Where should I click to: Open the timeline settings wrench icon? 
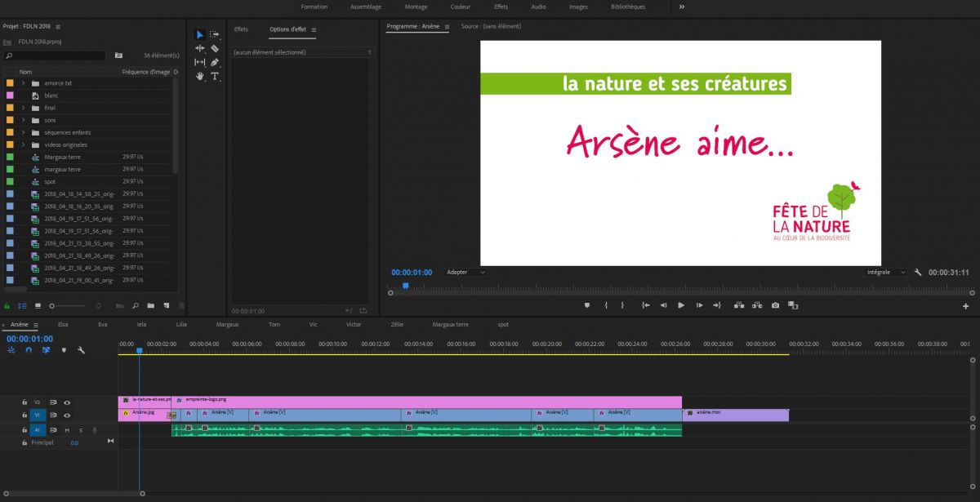click(x=81, y=349)
